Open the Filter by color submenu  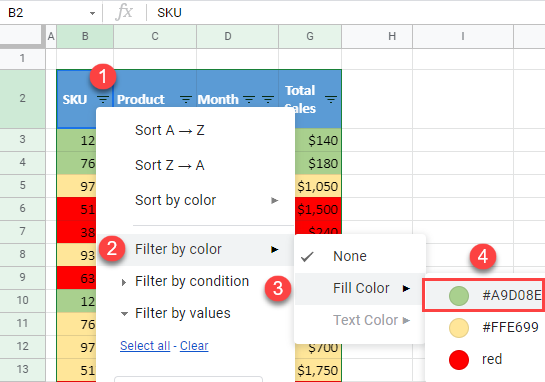coord(196,249)
